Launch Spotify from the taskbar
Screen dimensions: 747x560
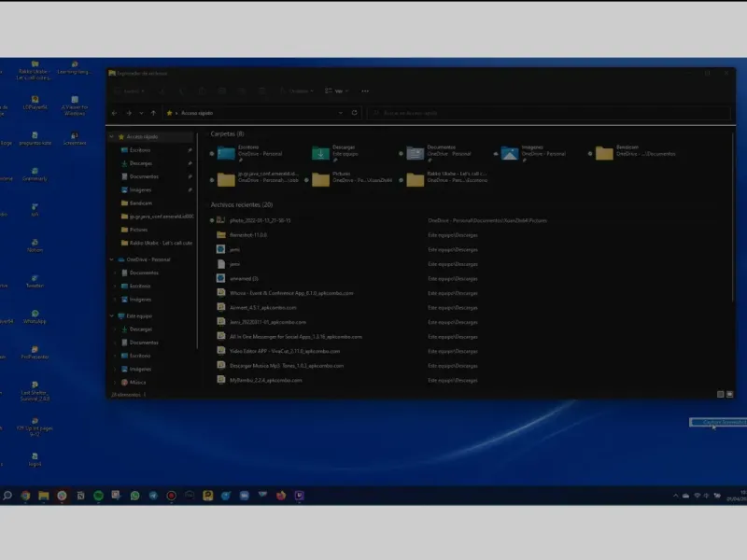[99, 496]
